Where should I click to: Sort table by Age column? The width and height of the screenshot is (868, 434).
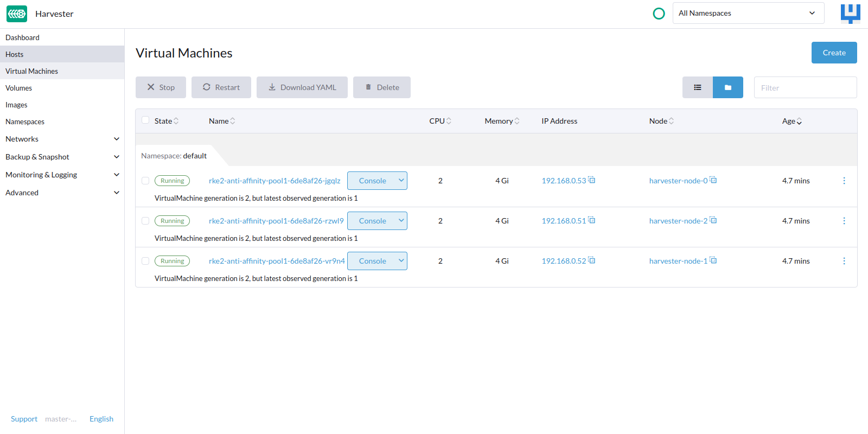click(792, 121)
